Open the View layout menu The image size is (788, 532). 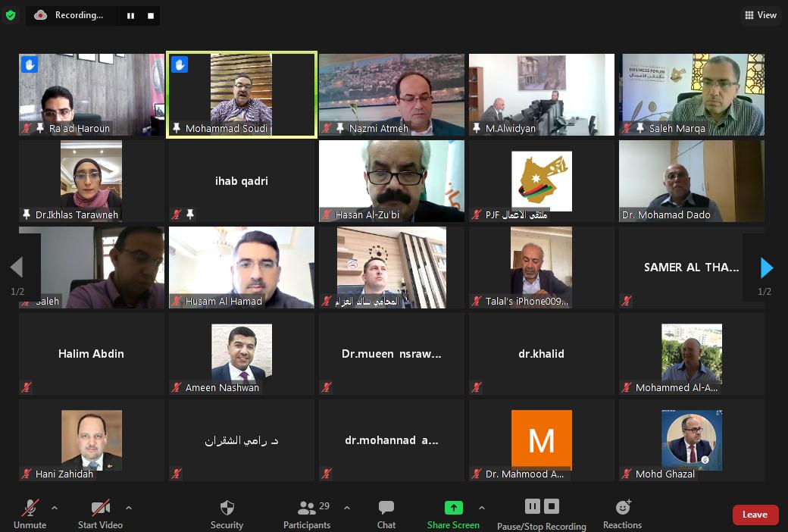click(x=761, y=15)
